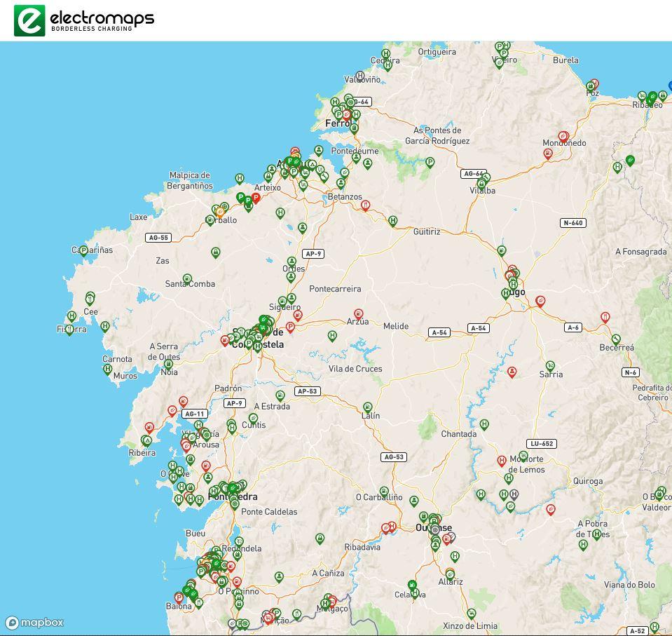Click the green fuel station marker at Santa Comba
Screen dimensions: 672x636
187,280
